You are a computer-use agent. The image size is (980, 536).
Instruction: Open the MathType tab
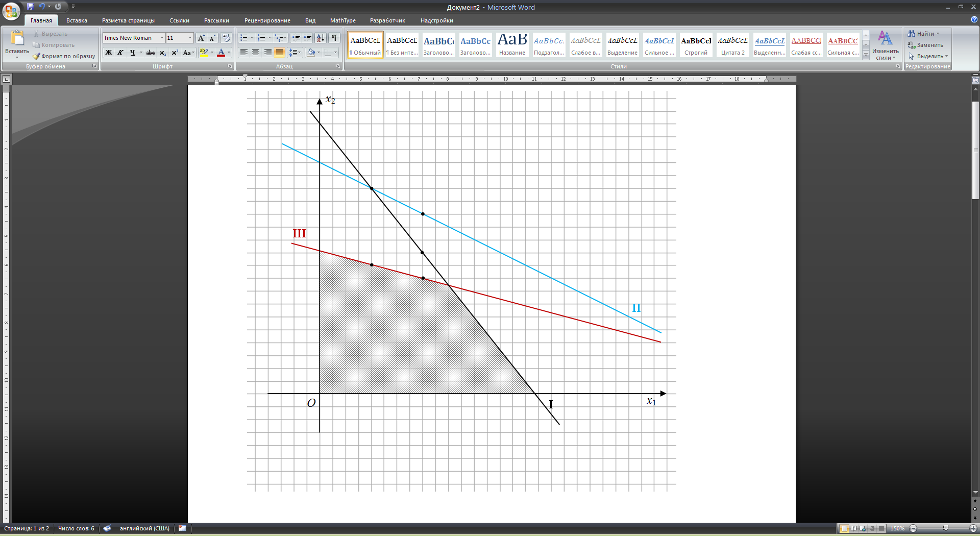(342, 20)
